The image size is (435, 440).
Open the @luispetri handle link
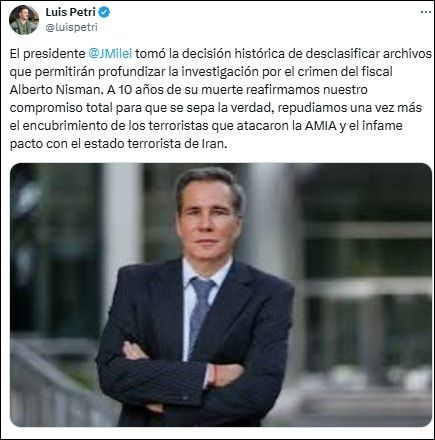click(x=71, y=28)
